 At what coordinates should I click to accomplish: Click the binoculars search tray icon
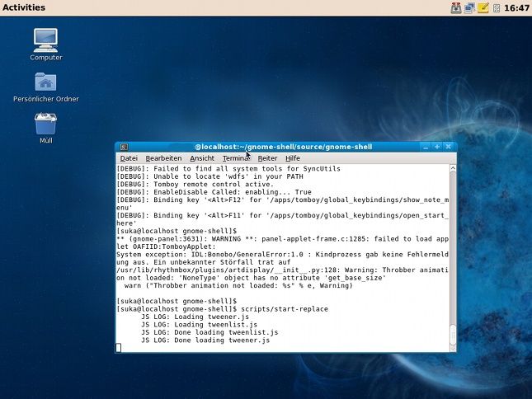click(455, 7)
